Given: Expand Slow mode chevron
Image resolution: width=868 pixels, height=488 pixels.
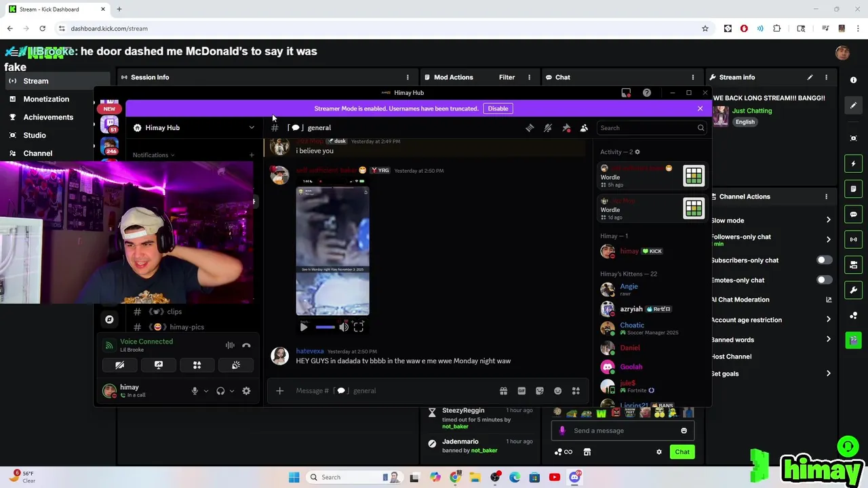Looking at the screenshot, I should (828, 220).
